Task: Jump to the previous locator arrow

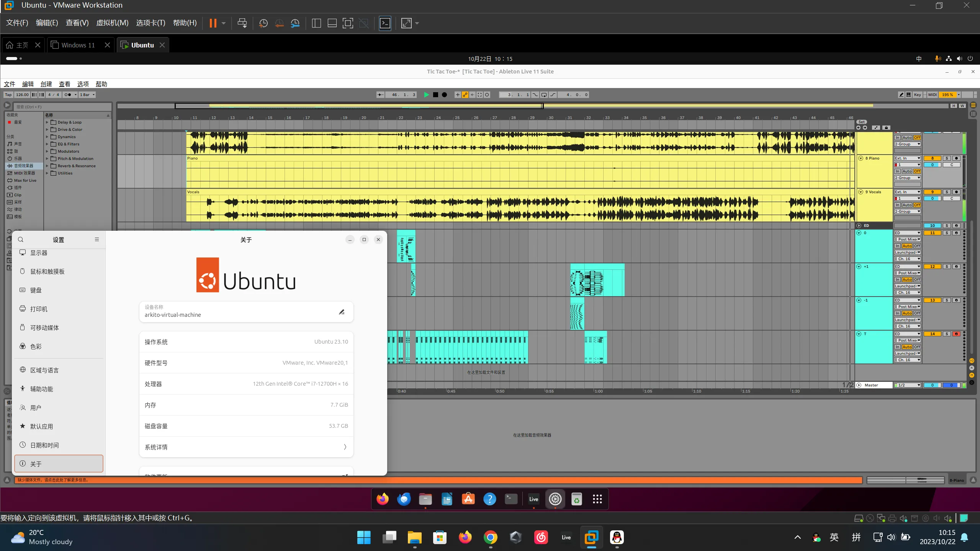Action: point(859,128)
